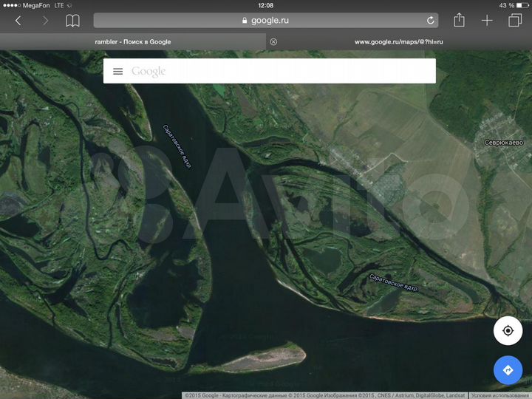Tap the MegaFon LTE carrier indicator
The image size is (532, 399).
tap(37, 5)
